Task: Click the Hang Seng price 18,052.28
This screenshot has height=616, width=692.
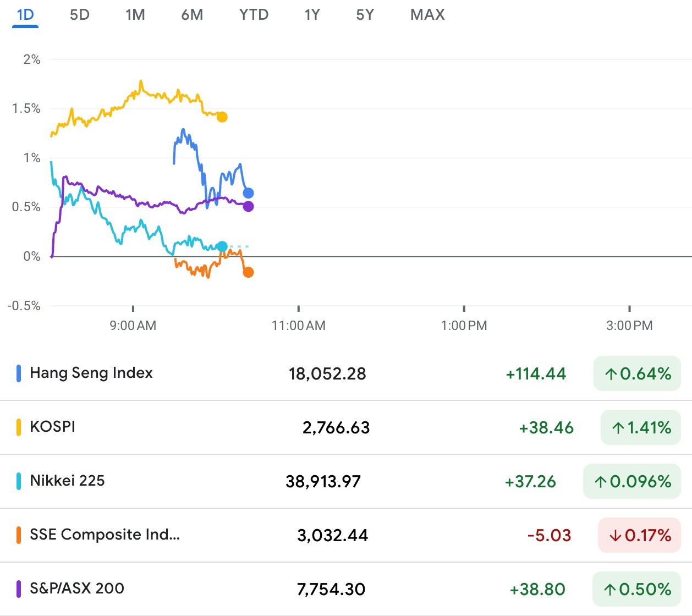Action: (x=327, y=374)
